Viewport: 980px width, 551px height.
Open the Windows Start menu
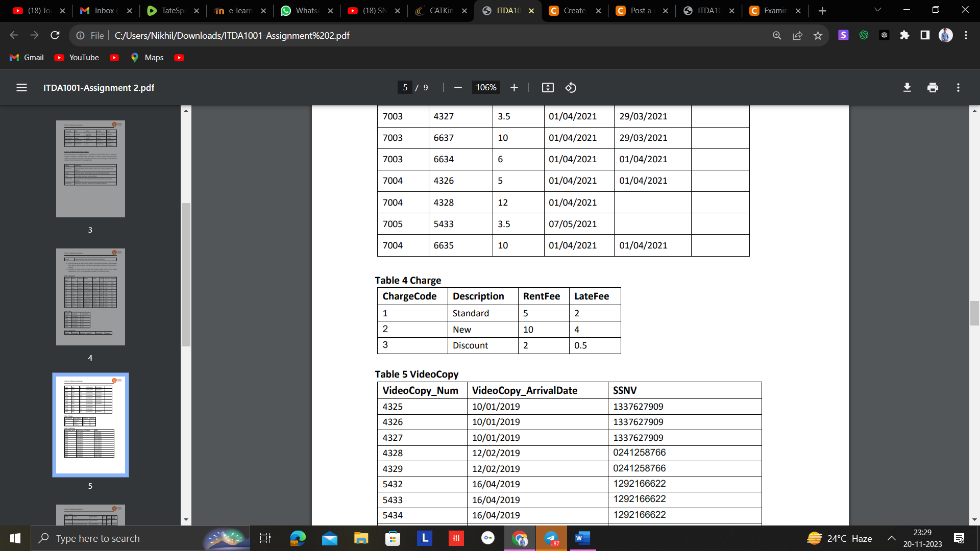[15, 538]
